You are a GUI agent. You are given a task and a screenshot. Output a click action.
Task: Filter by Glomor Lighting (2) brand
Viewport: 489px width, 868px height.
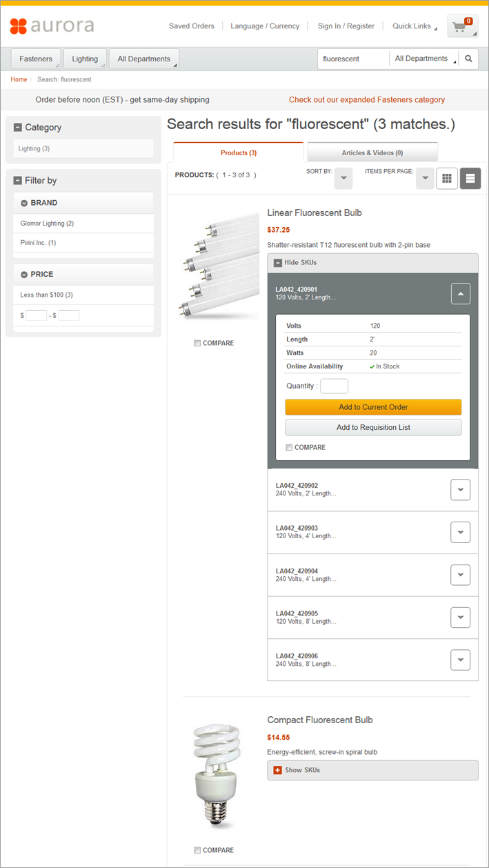47,224
